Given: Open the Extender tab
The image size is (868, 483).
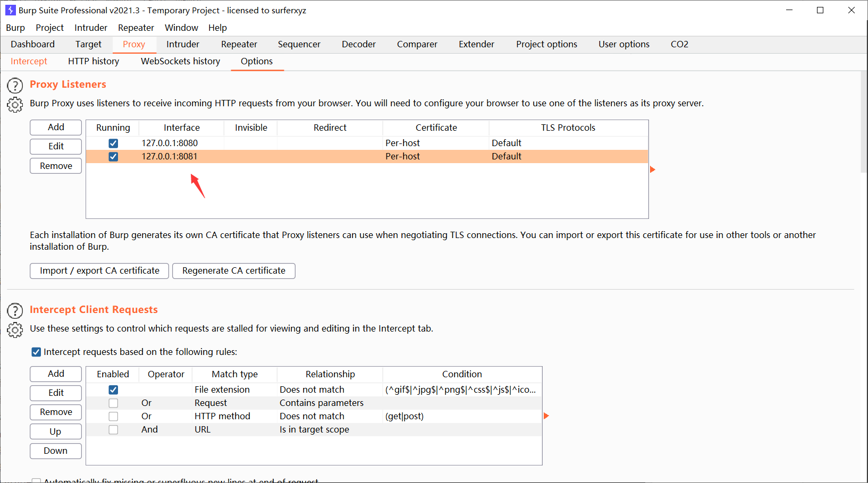Looking at the screenshot, I should pos(477,44).
